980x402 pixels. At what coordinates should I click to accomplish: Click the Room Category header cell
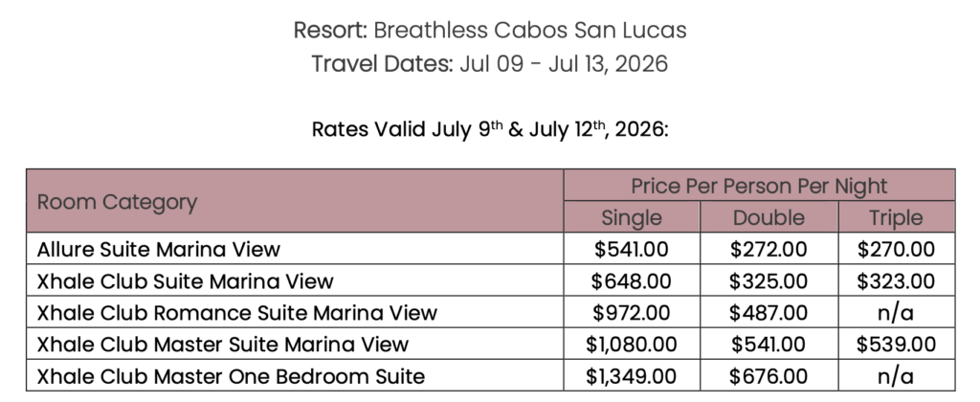point(117,202)
